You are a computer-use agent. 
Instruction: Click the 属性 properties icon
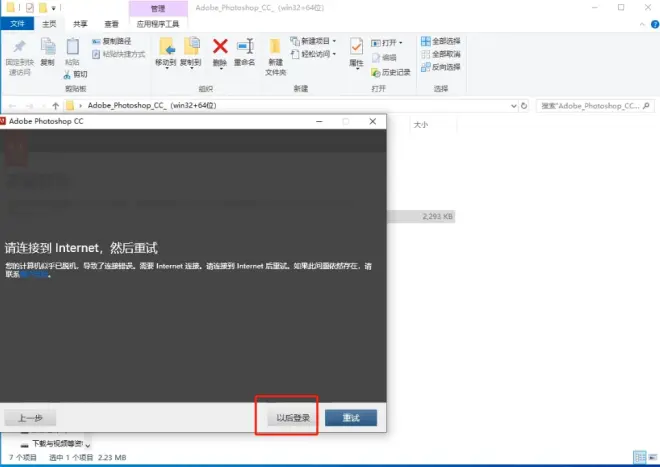coord(356,53)
